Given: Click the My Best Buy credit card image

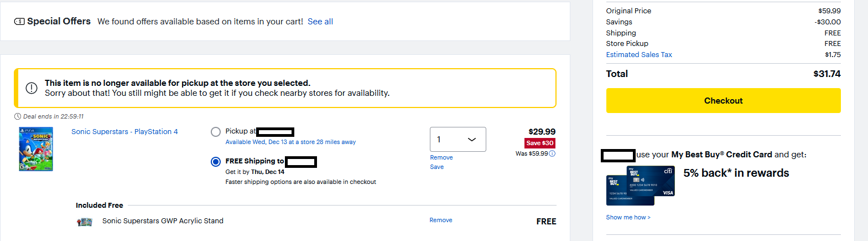Looking at the screenshot, I should (x=641, y=186).
